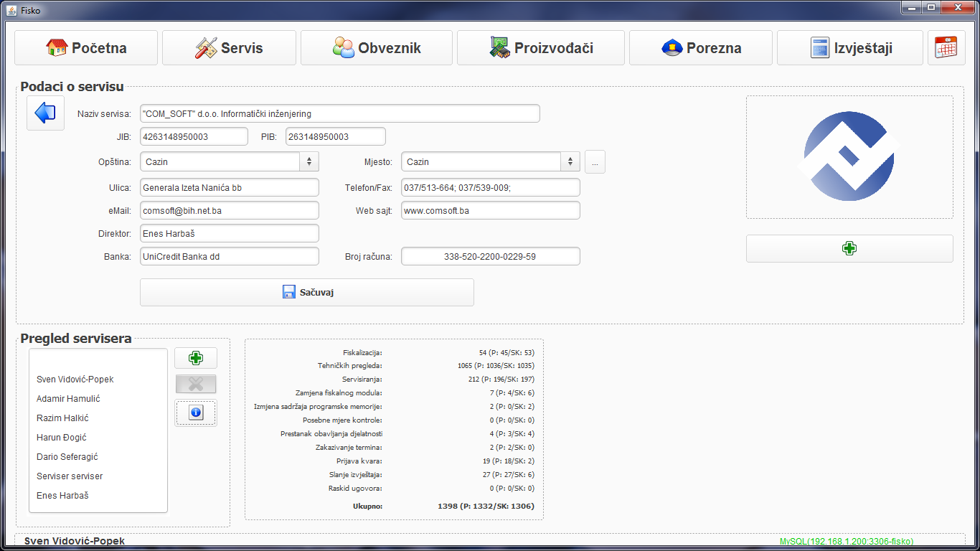The height and width of the screenshot is (551, 980).
Task: Open the calendar icon button
Action: coord(946,48)
